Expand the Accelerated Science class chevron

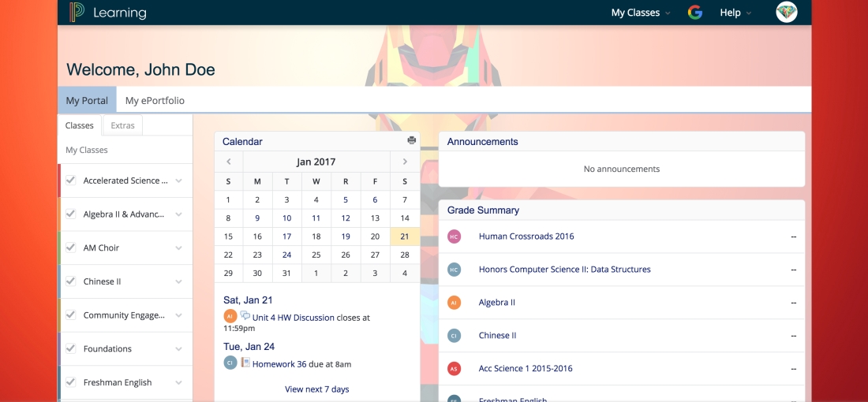179,181
